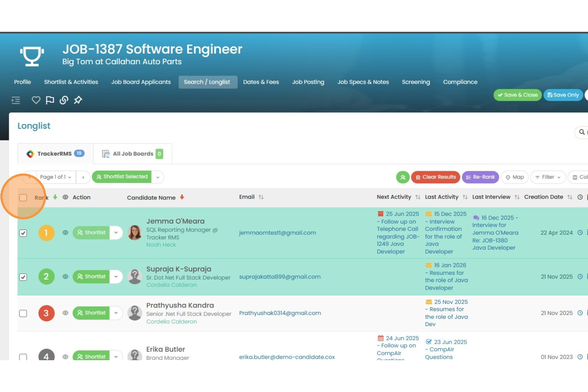Collapse the side navigation panel icon
Viewport: 588px width, 392px height.
coord(15,100)
